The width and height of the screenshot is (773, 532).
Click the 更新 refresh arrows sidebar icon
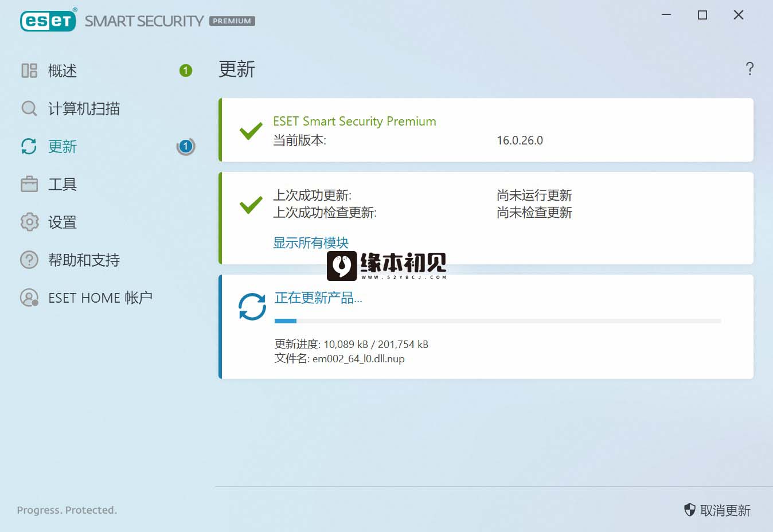coord(29,146)
